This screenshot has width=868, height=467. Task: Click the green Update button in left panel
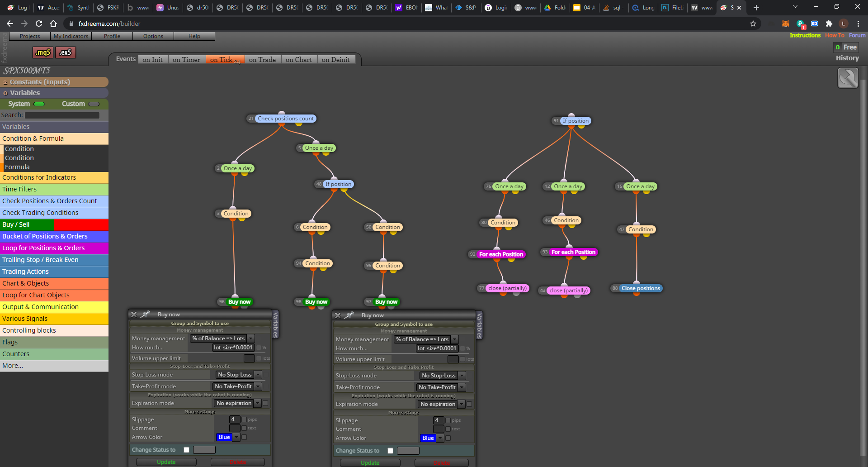pyautogui.click(x=166, y=462)
